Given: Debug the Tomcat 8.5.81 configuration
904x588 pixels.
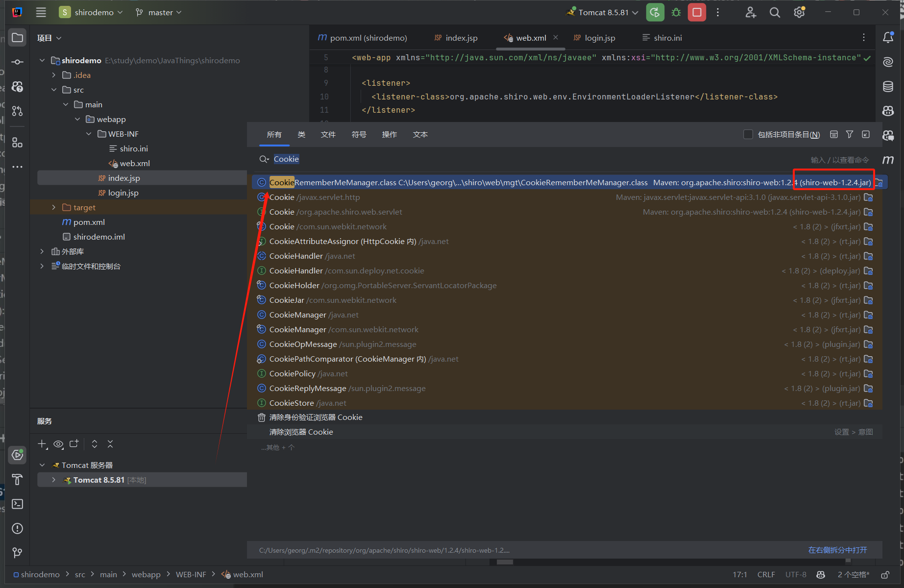Looking at the screenshot, I should 676,12.
